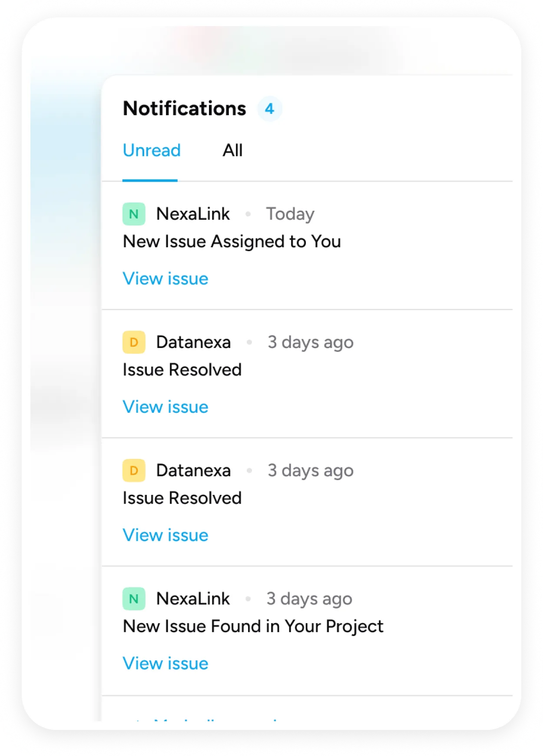Screen dimensions: 543x756
Task: Click the notification count badge showing 4
Action: (x=269, y=109)
